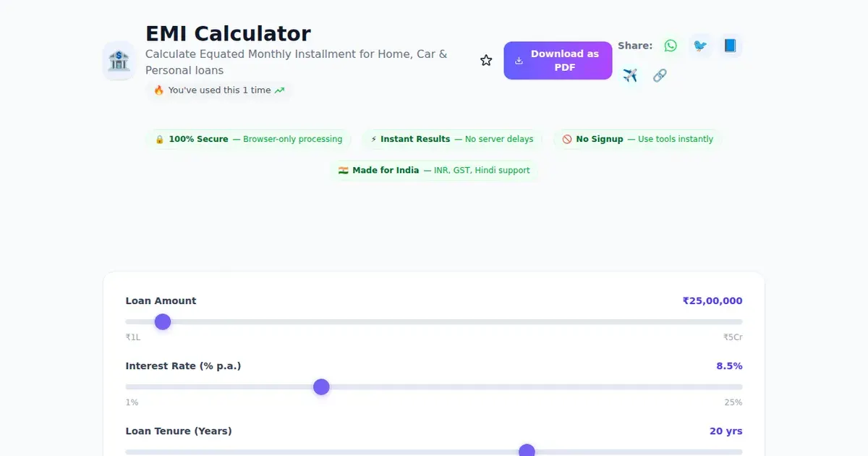This screenshot has height=456, width=868.
Task: Click the Instant Results badge
Action: tap(452, 139)
